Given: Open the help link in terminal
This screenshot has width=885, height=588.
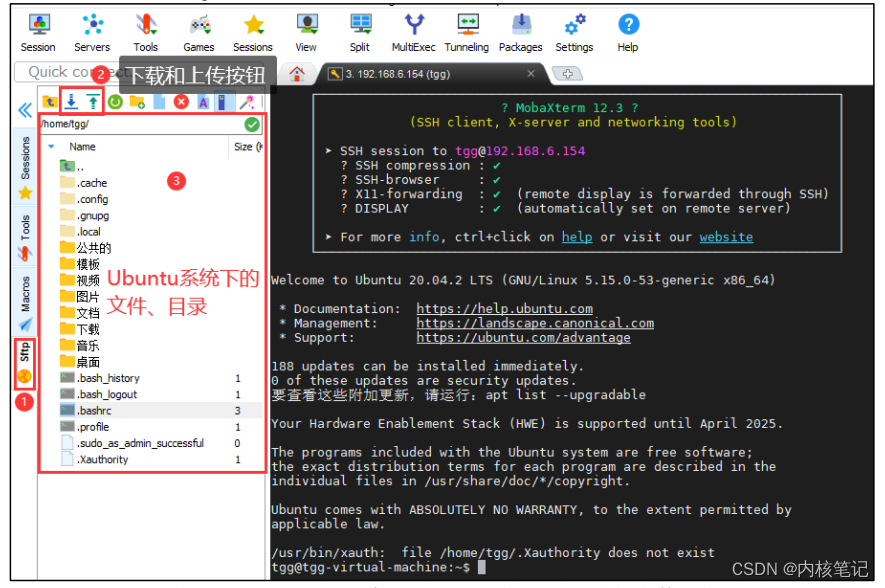Looking at the screenshot, I should (x=577, y=237).
